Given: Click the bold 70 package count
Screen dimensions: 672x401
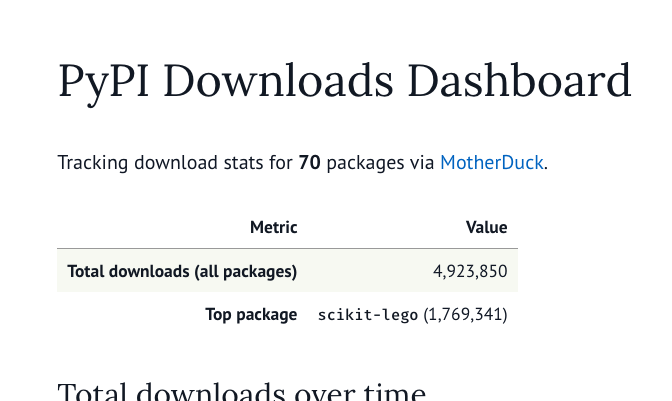Looking at the screenshot, I should (309, 162).
